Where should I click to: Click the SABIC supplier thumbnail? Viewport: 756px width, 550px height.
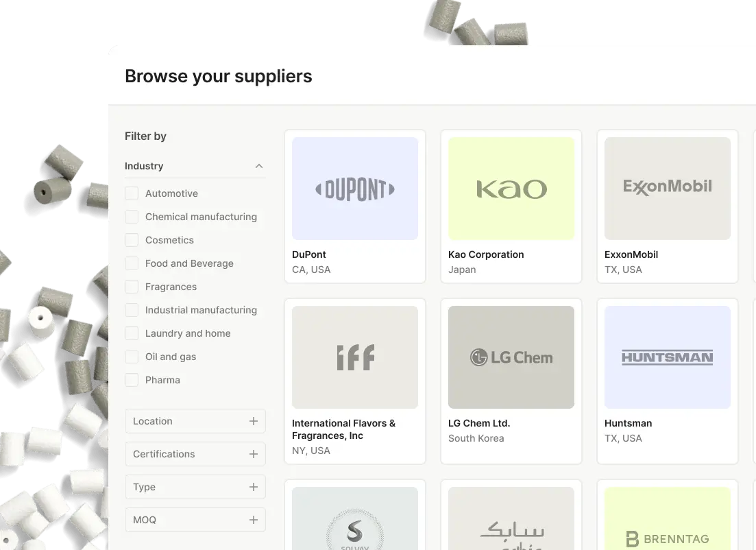click(511, 518)
